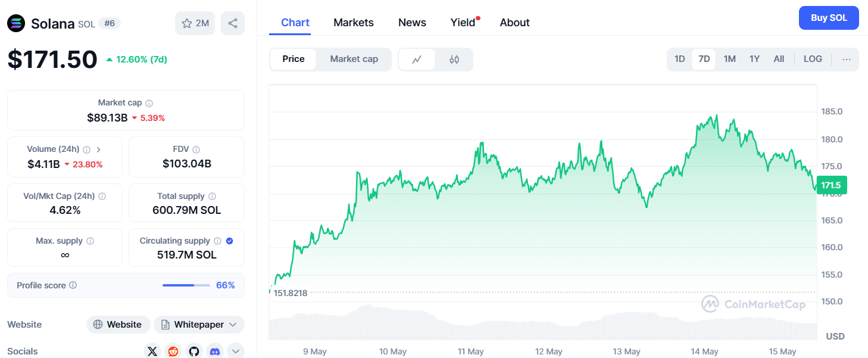Open the share icon button
Image resolution: width=868 pixels, height=358 pixels.
click(x=233, y=23)
